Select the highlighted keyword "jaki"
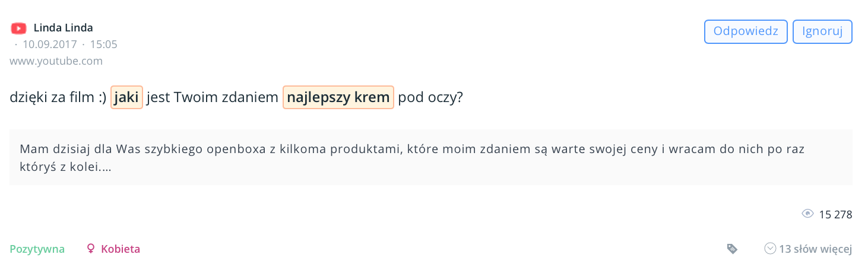 pyautogui.click(x=126, y=97)
